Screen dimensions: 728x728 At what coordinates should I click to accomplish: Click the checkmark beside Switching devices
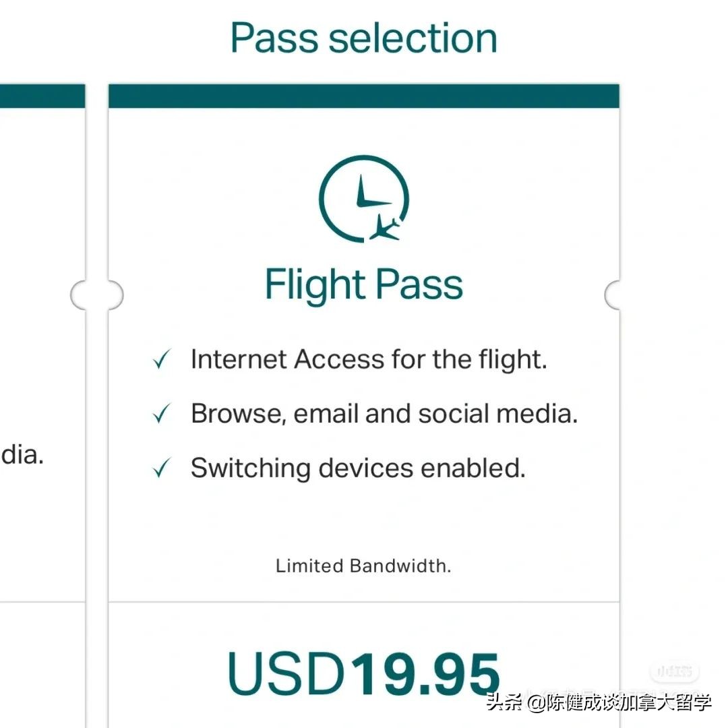(162, 468)
